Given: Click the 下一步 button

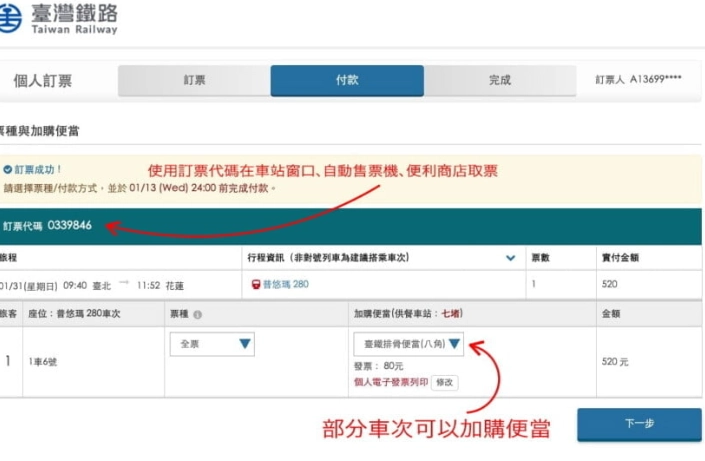Looking at the screenshot, I should (639, 424).
